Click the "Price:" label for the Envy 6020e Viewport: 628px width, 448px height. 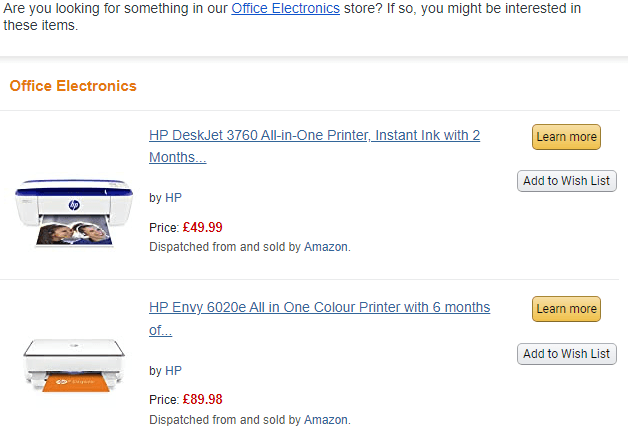pyautogui.click(x=164, y=400)
